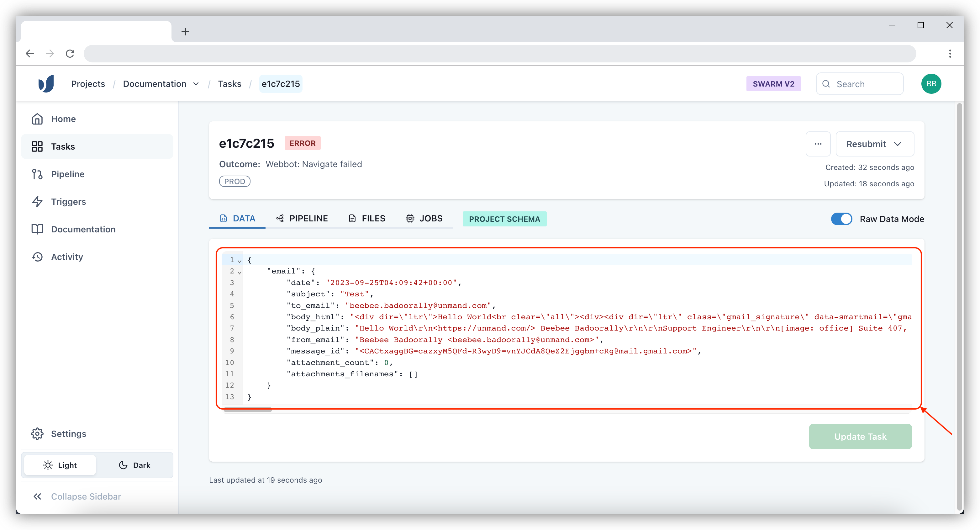Reload the page with refresh icon
This screenshot has width=980, height=530.
click(70, 54)
